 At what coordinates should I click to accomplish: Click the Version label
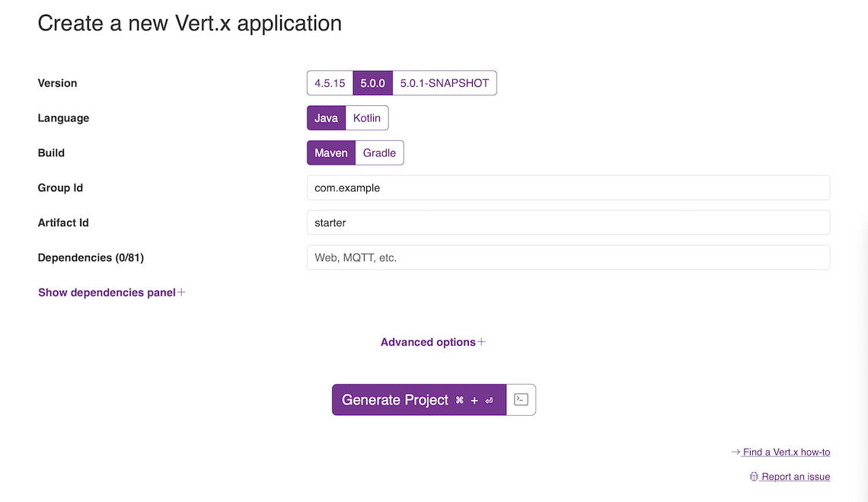point(58,83)
